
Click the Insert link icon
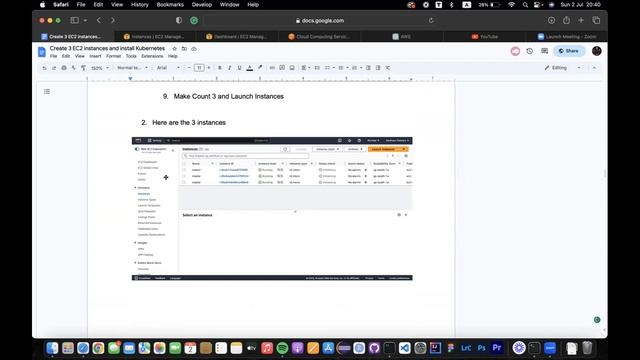click(x=272, y=68)
